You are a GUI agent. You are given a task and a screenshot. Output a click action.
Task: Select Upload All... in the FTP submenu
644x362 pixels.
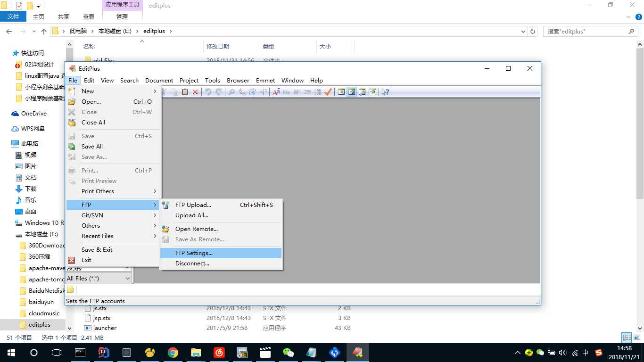tap(221, 215)
